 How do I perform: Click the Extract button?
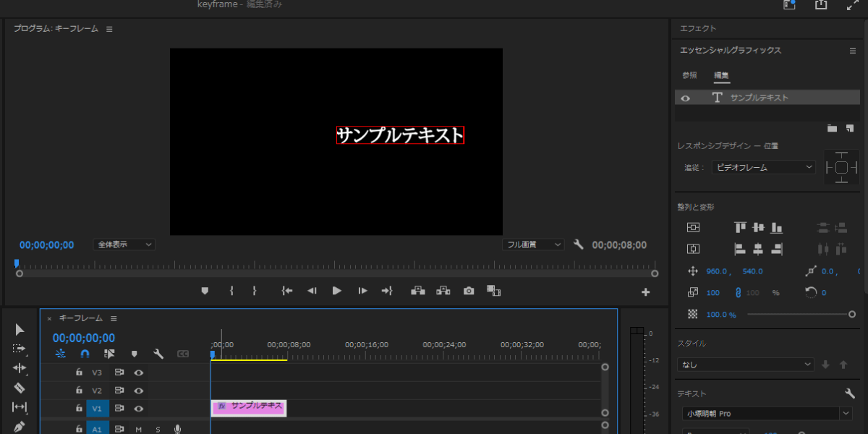[x=443, y=291]
